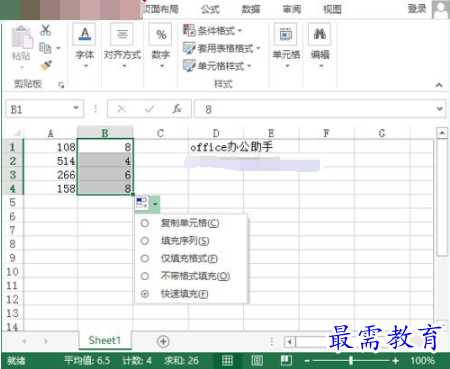Click the Copy icon in clipboard group
This screenshot has height=369, width=450.
pyautogui.click(x=45, y=48)
